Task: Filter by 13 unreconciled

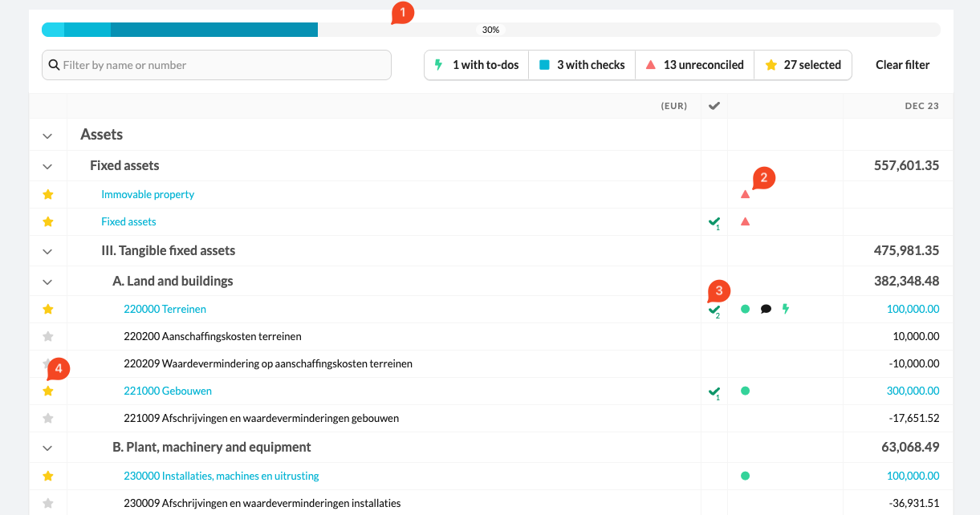Action: (x=694, y=65)
